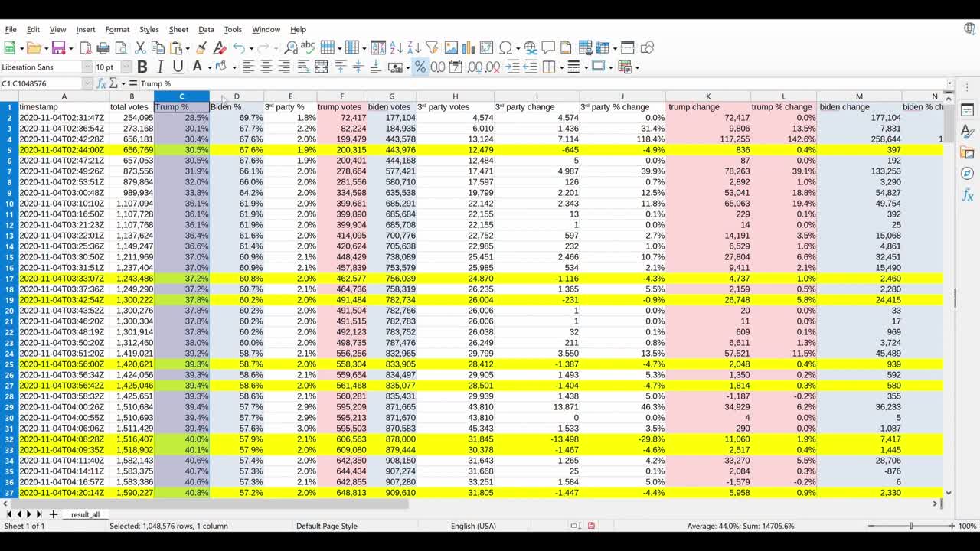Click the Sort dialog icon
The height and width of the screenshot is (551, 980).
(x=378, y=48)
